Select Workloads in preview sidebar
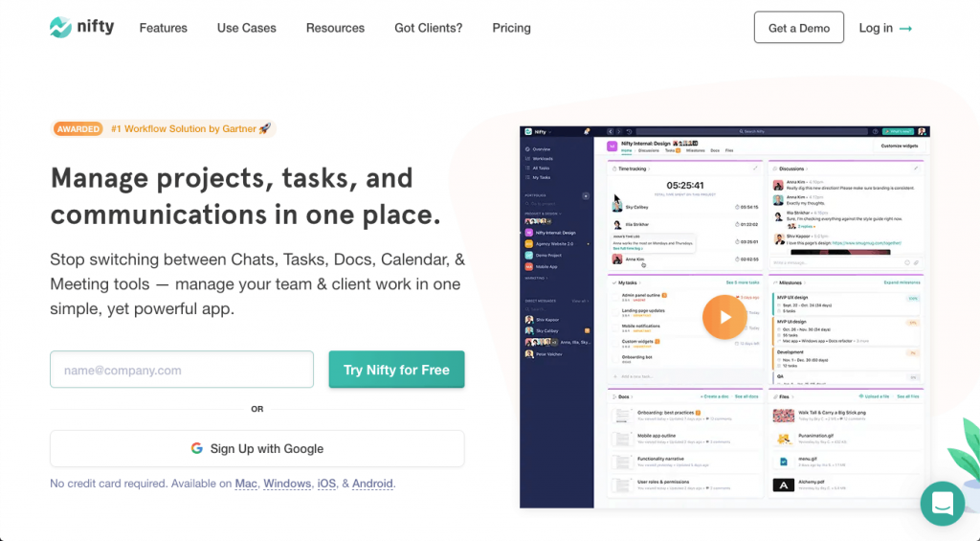This screenshot has height=541, width=980. pyautogui.click(x=539, y=159)
